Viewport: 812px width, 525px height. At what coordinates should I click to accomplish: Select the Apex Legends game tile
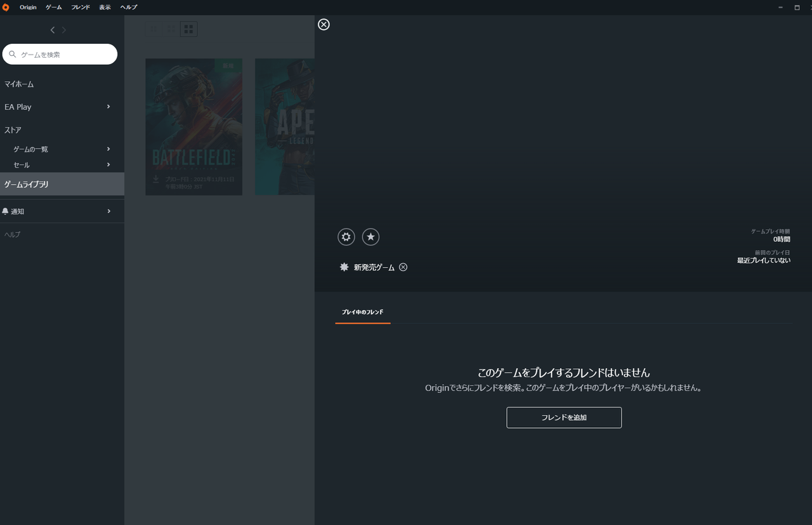[x=285, y=127]
